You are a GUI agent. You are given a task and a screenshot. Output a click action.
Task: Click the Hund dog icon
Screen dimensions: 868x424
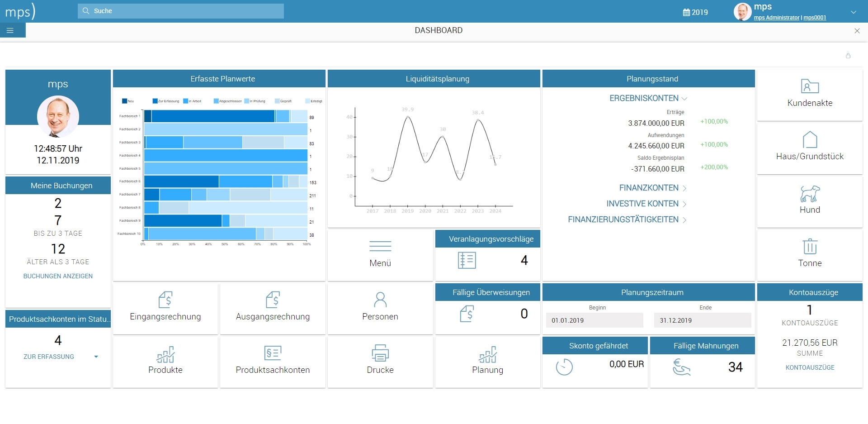(x=810, y=193)
